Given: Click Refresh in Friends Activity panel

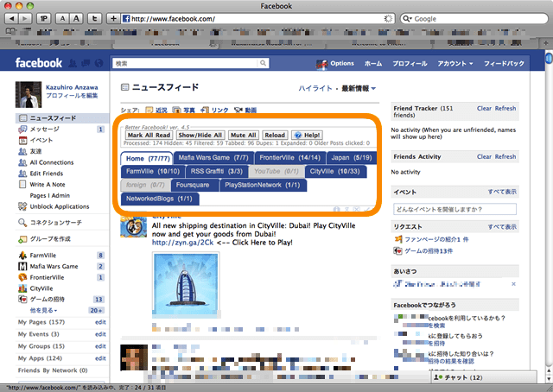Looking at the screenshot, I should (505, 156).
